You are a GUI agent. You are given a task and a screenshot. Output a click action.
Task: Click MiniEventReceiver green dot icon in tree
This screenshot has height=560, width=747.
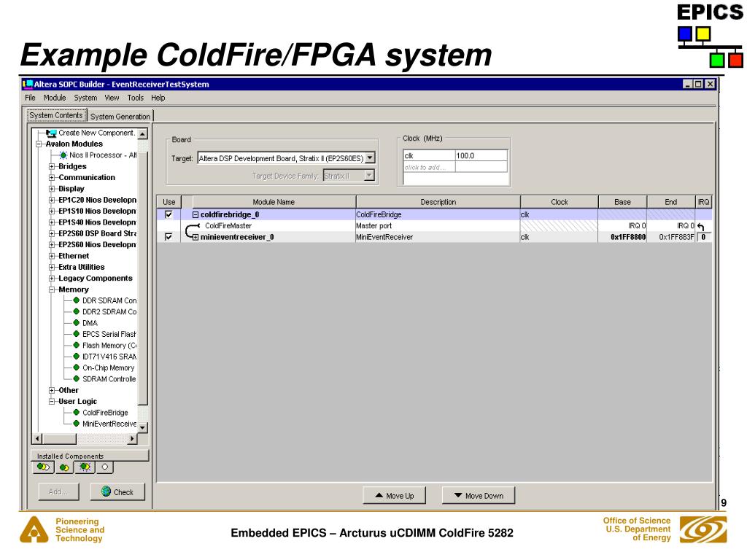(76, 424)
